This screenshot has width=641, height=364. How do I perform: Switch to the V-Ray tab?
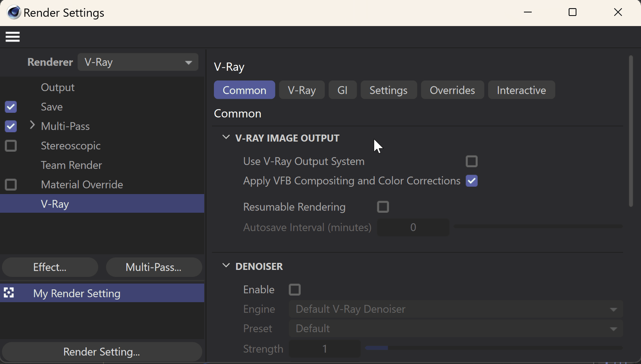coord(302,90)
